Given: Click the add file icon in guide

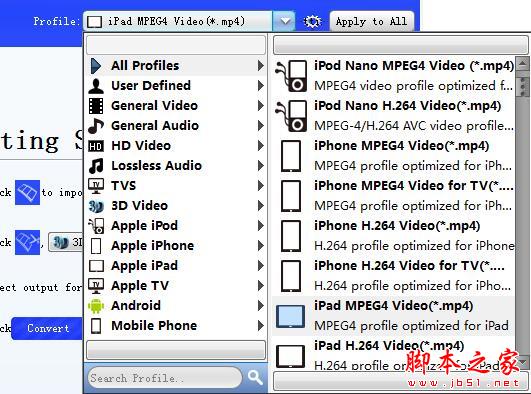Looking at the screenshot, I should 27,192.
